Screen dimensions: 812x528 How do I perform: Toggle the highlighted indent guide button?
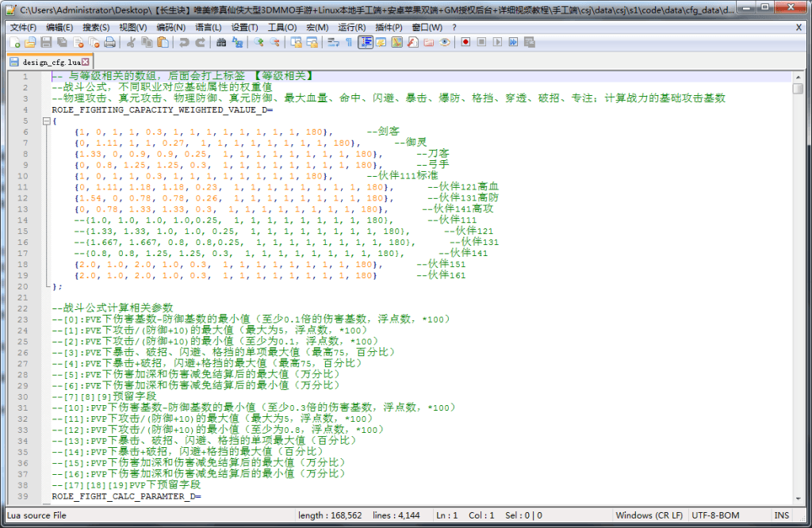click(366, 42)
